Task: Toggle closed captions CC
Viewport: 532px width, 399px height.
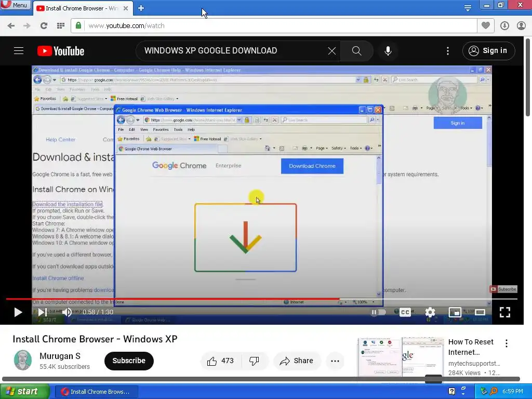Action: coord(405,312)
